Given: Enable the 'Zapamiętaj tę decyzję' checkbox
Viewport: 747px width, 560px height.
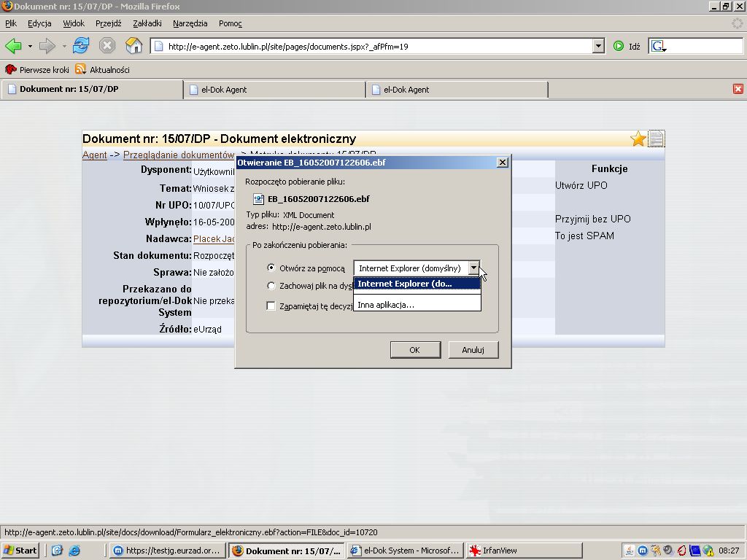Looking at the screenshot, I should pos(271,306).
